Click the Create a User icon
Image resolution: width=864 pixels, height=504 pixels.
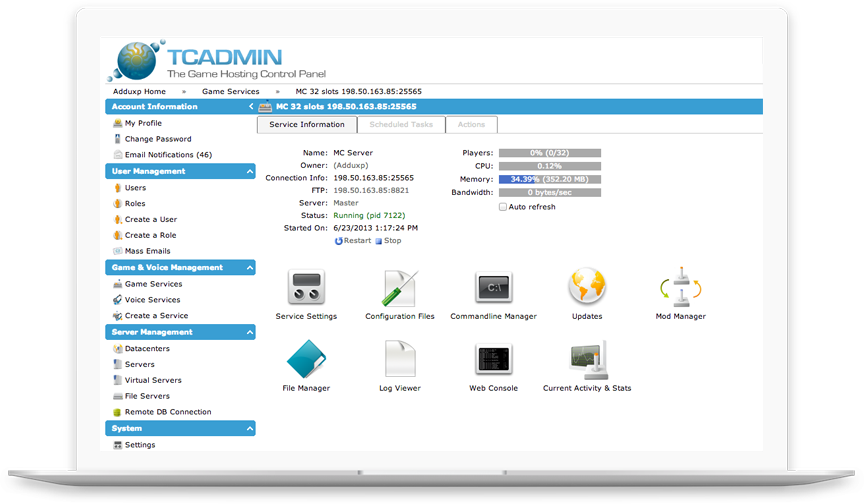(117, 219)
